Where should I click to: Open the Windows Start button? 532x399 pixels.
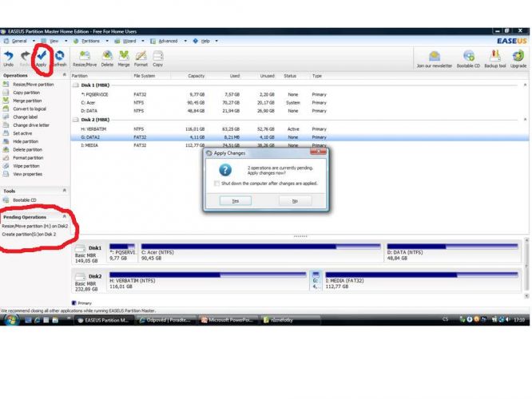tap(11, 320)
